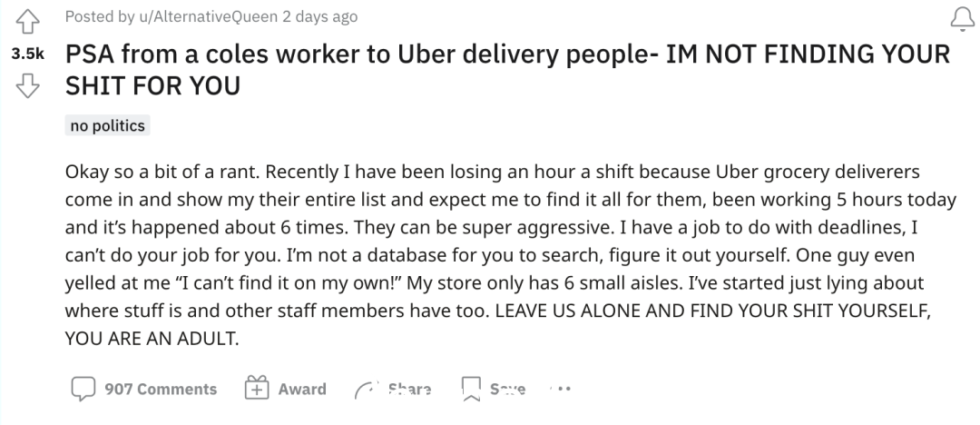Downvote the post using the down arrow
Viewport: 980px width, 425px height.
27,85
